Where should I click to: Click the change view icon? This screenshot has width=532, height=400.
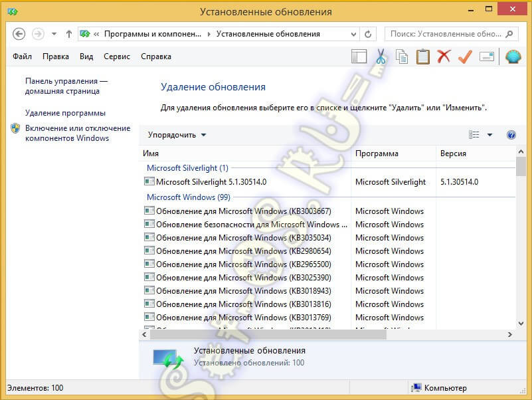pyautogui.click(x=474, y=135)
